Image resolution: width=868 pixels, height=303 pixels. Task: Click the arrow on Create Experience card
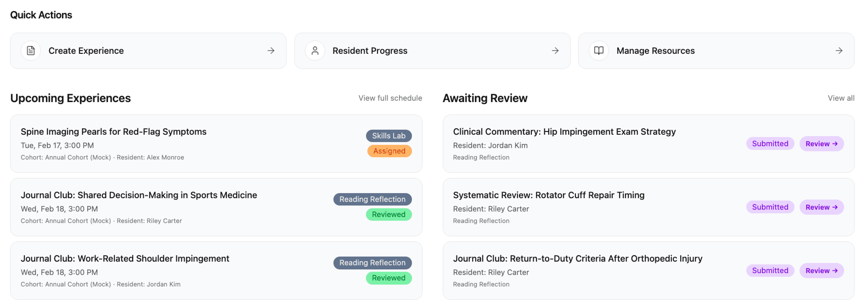point(271,51)
